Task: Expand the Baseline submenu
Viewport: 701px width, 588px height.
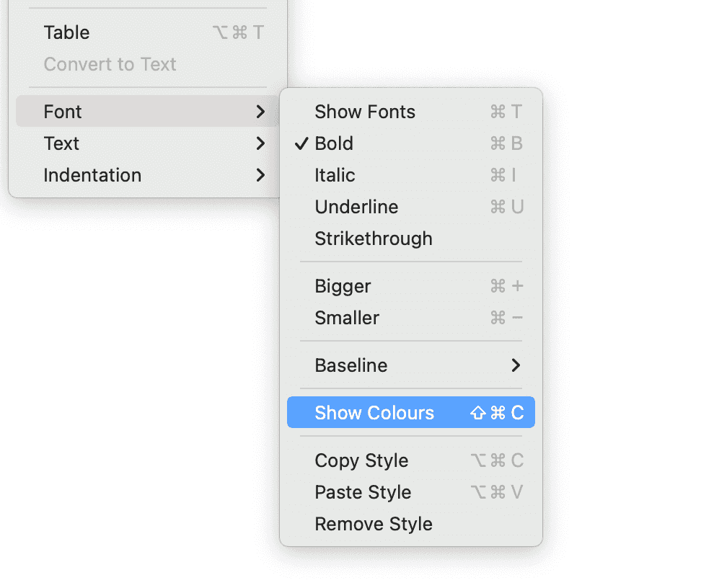Action: 350,365
